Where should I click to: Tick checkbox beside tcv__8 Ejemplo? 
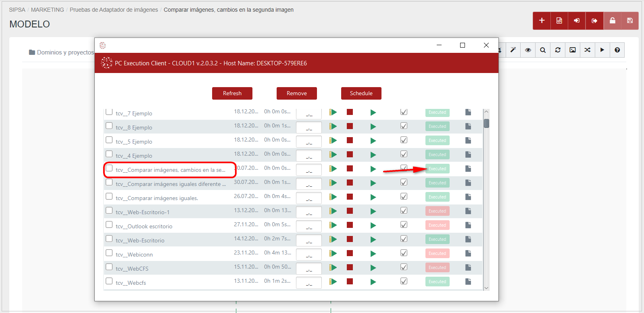pyautogui.click(x=109, y=126)
